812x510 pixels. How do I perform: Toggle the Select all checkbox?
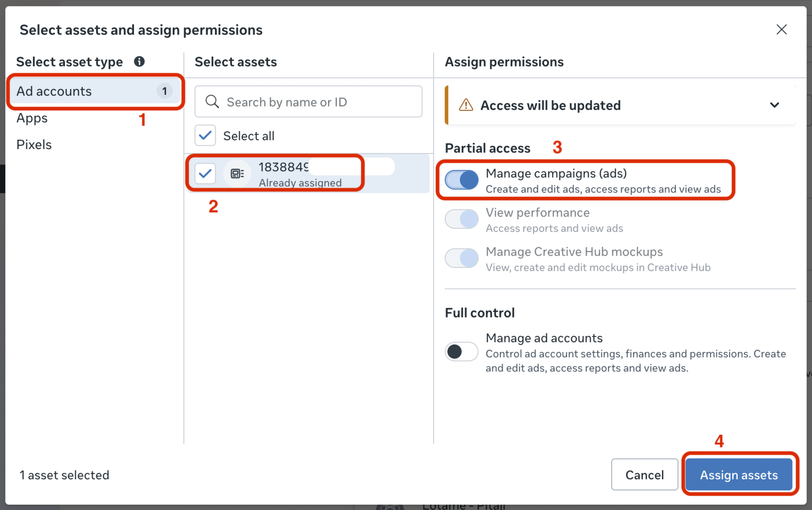click(x=205, y=136)
